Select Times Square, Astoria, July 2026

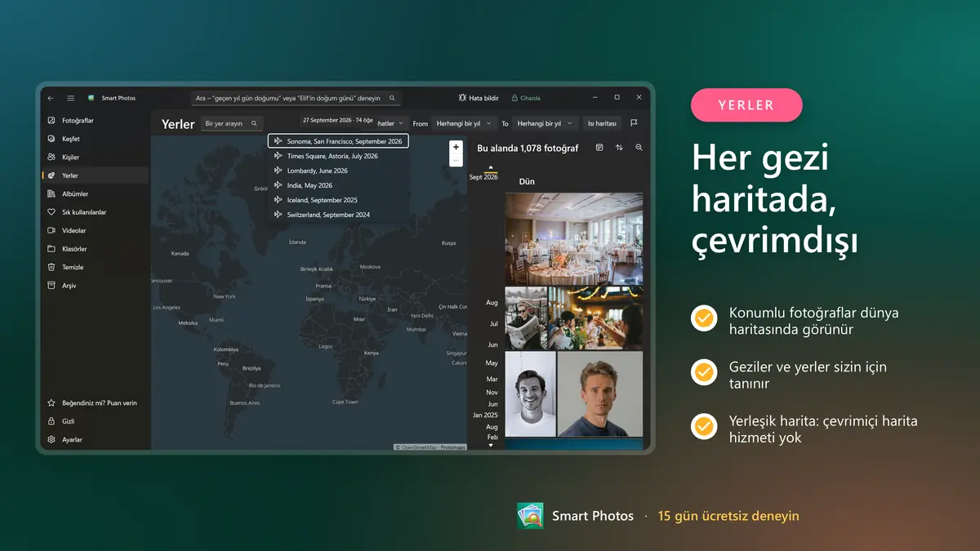click(x=338, y=156)
